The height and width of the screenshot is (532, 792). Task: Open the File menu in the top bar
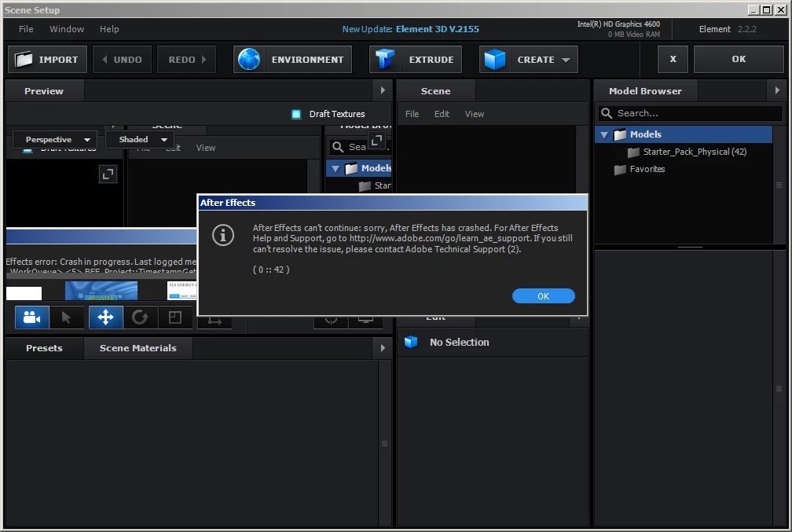[x=26, y=29]
